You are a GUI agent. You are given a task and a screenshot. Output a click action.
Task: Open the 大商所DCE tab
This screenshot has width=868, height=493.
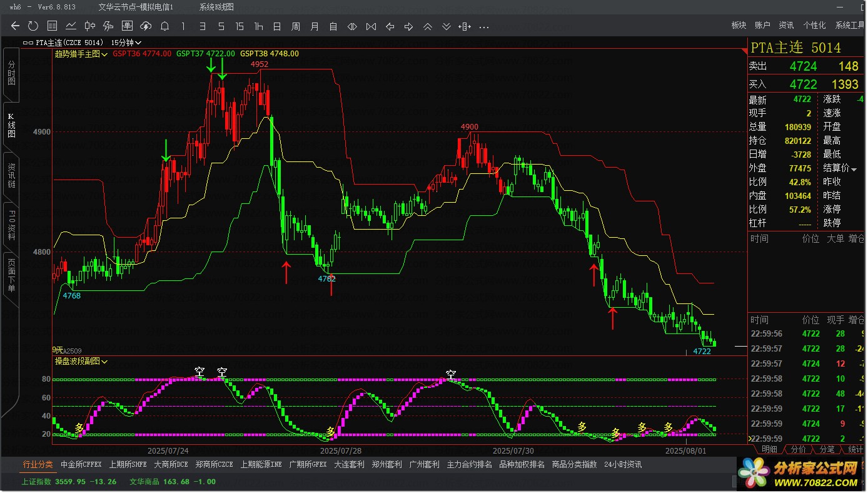coord(171,465)
